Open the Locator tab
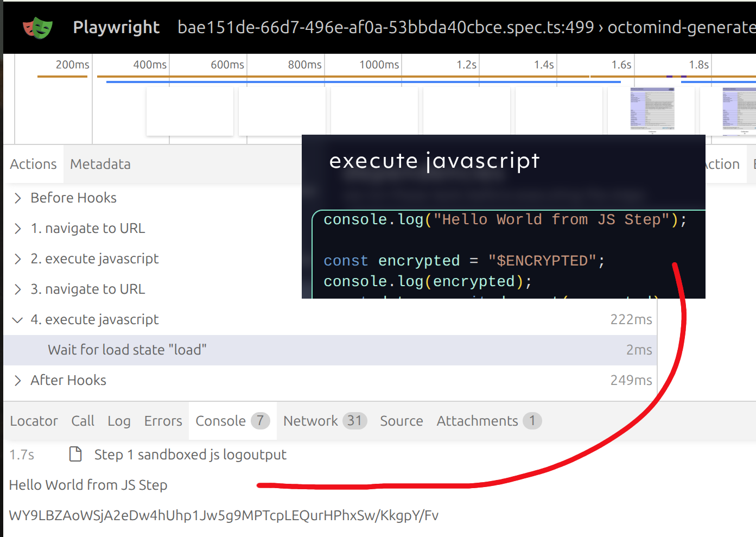This screenshot has height=537, width=756. click(x=34, y=421)
